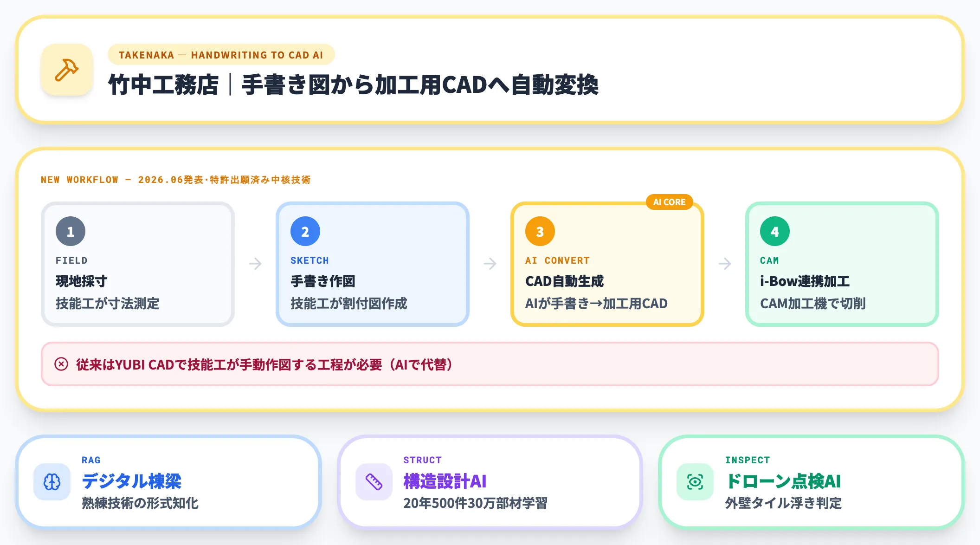Click the STRUCT label
This screenshot has height=545, width=980.
coord(422,460)
